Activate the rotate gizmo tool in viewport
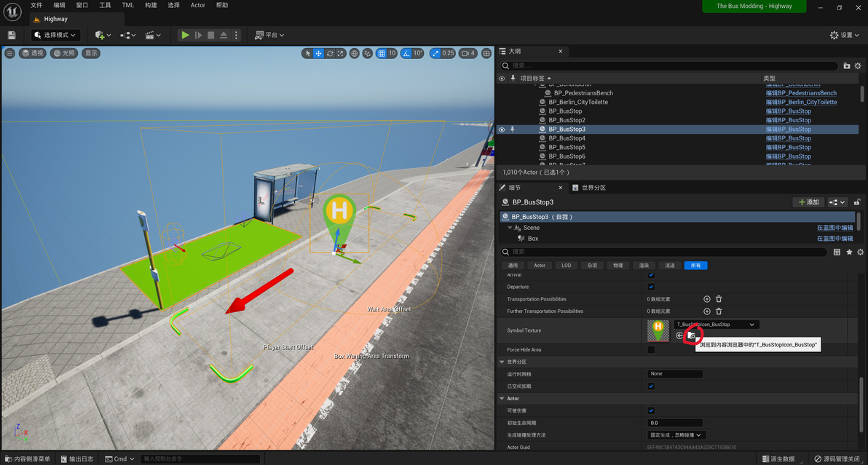The height and width of the screenshot is (465, 868). pos(330,53)
